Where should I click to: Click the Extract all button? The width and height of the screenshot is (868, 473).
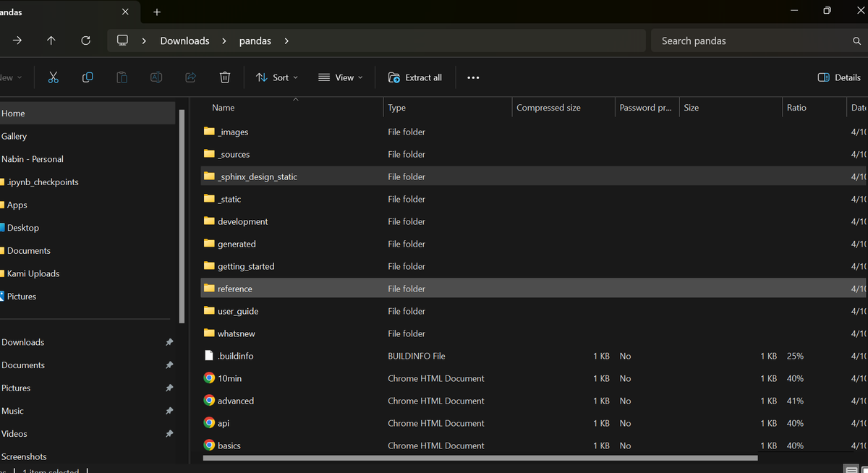coord(415,77)
